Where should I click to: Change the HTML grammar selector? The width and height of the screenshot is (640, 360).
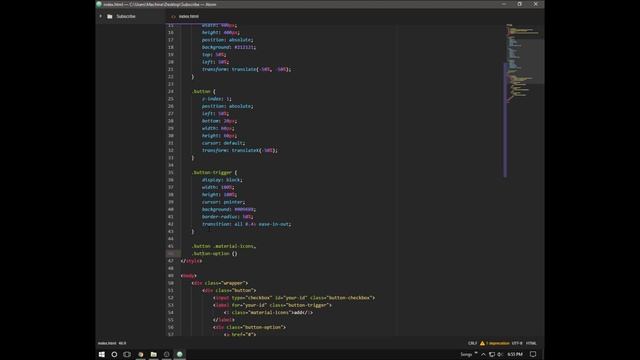pyautogui.click(x=531, y=343)
